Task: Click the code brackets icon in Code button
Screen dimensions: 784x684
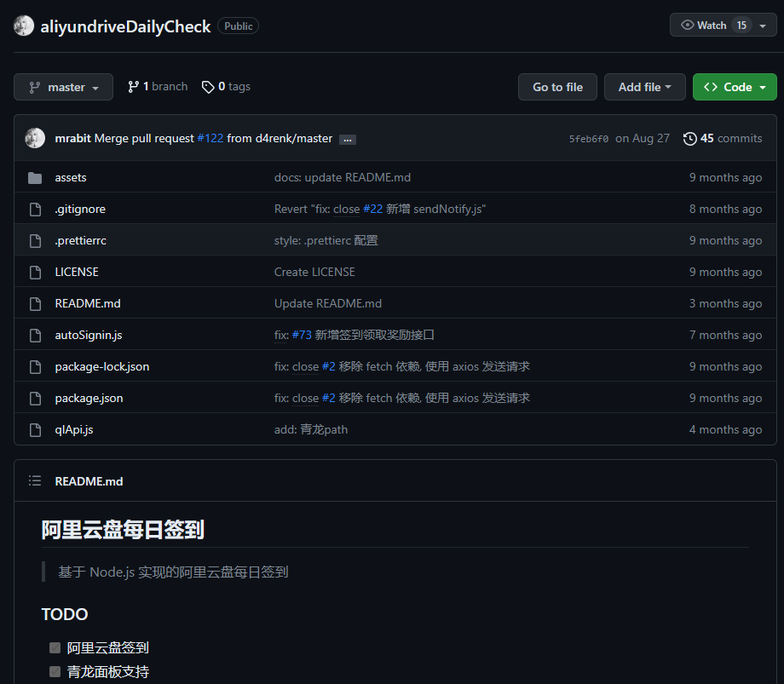Action: [x=711, y=87]
